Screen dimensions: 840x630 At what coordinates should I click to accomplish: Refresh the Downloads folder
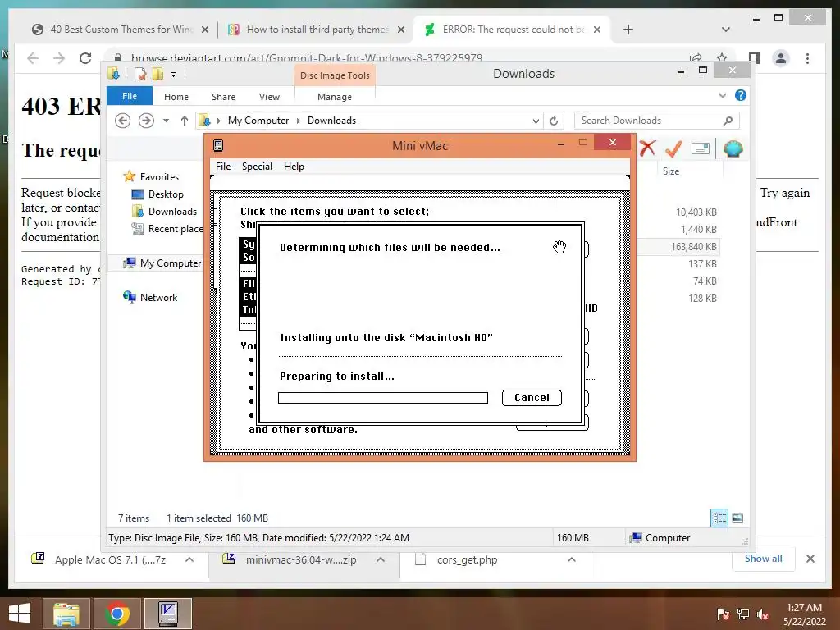point(554,121)
